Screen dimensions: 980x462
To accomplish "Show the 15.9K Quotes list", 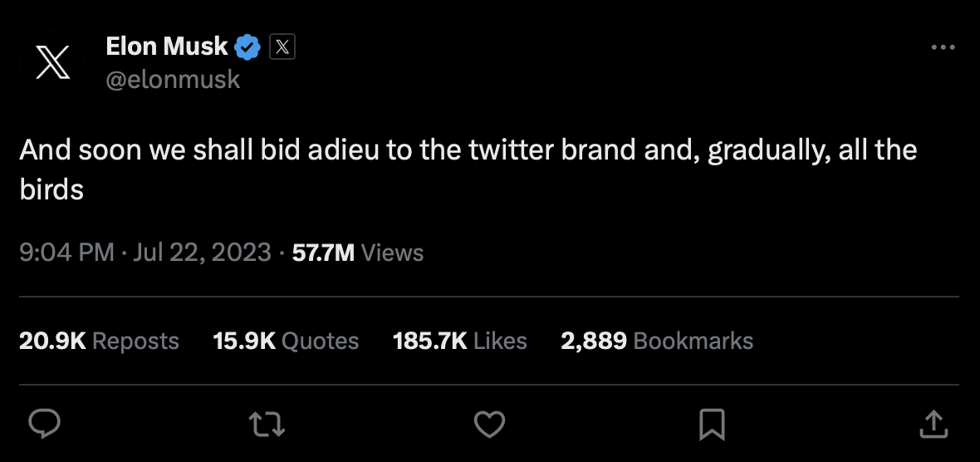I will (286, 341).
